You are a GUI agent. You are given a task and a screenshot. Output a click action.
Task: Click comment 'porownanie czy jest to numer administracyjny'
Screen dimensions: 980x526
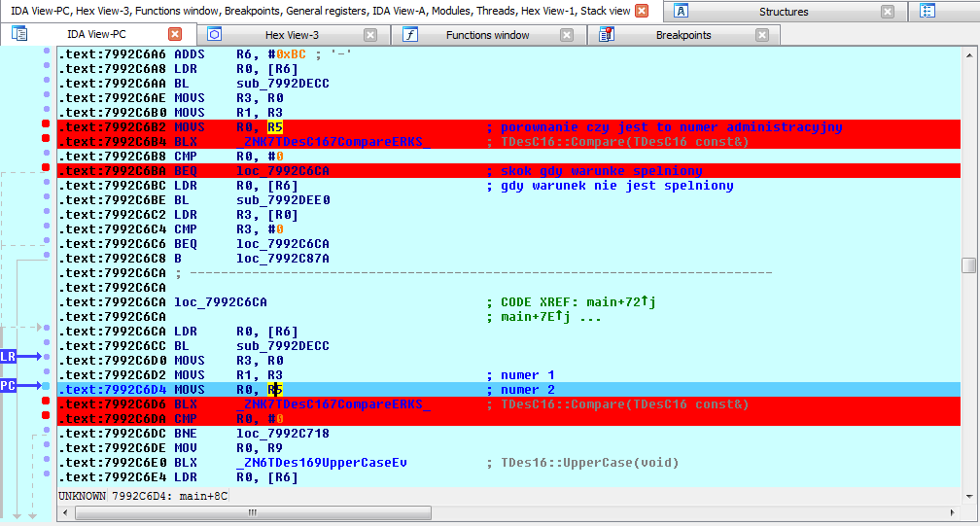(x=671, y=127)
